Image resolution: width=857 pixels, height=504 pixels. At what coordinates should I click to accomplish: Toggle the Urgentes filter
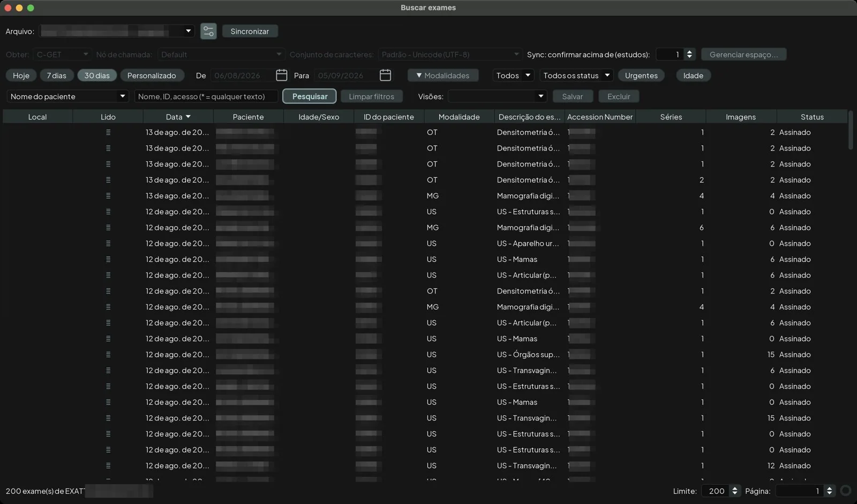click(x=641, y=76)
